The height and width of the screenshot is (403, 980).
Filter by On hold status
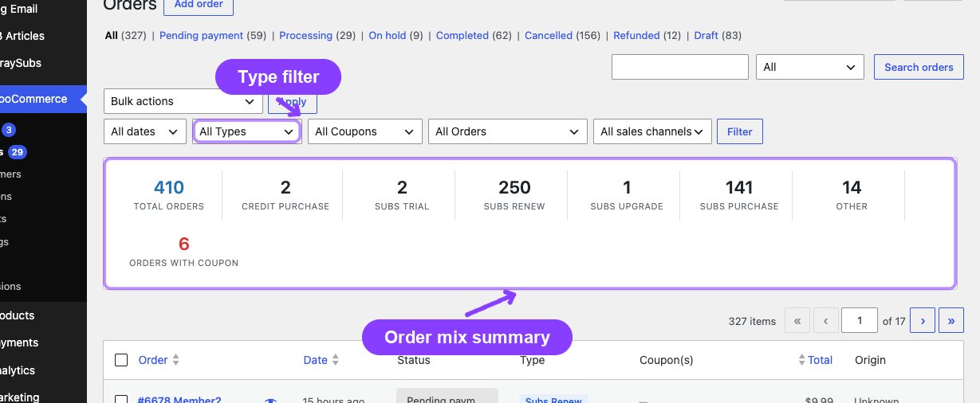pyautogui.click(x=387, y=35)
